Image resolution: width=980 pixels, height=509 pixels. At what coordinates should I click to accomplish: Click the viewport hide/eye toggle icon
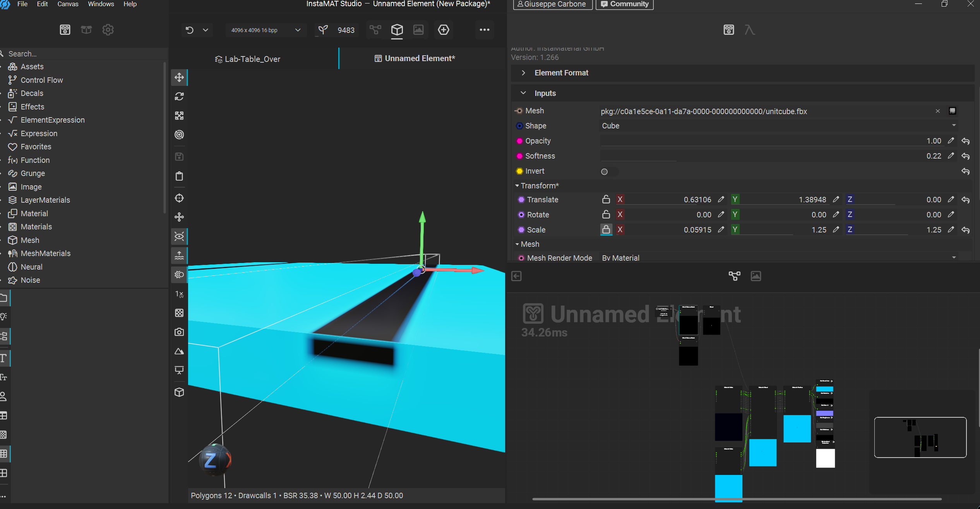[x=179, y=236]
